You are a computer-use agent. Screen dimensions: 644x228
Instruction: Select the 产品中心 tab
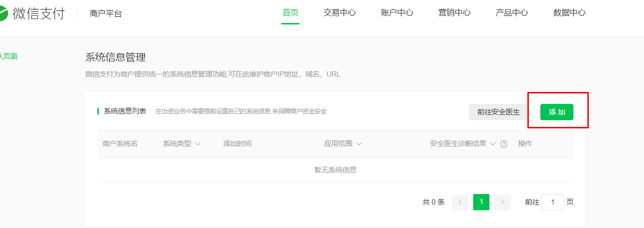click(512, 13)
